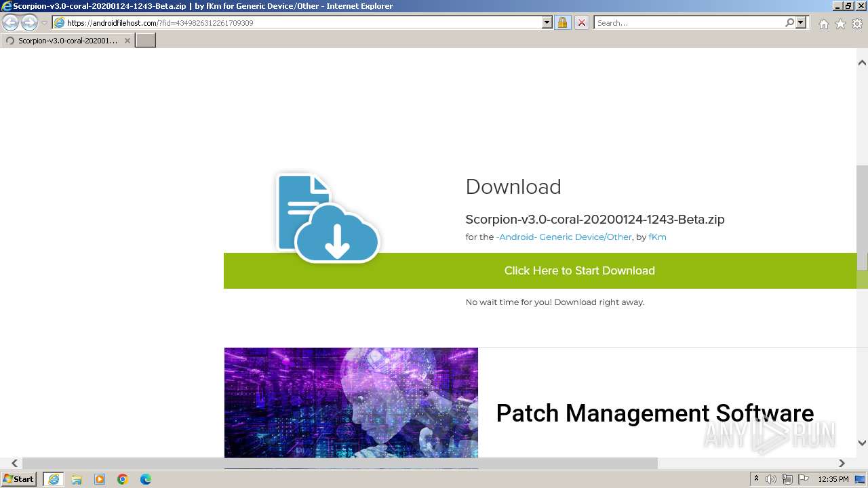Click the No wait time for you text
The height and width of the screenshot is (488, 868).
555,302
